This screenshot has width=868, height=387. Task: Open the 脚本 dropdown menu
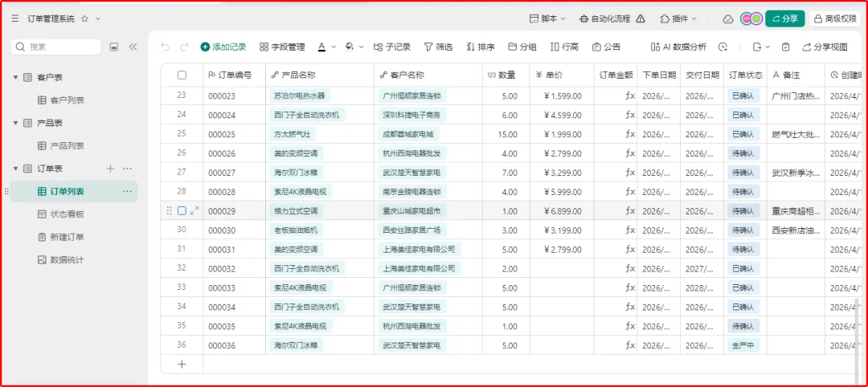[547, 18]
